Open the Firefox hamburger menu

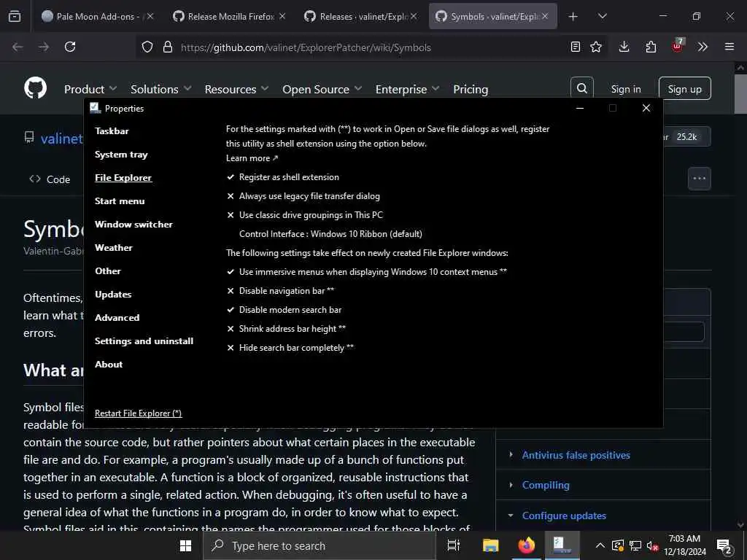[x=729, y=47]
